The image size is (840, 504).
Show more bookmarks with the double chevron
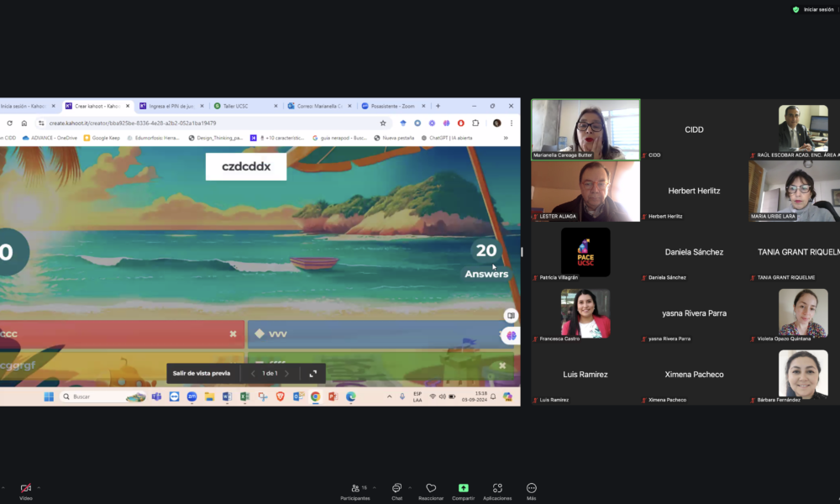[506, 139]
